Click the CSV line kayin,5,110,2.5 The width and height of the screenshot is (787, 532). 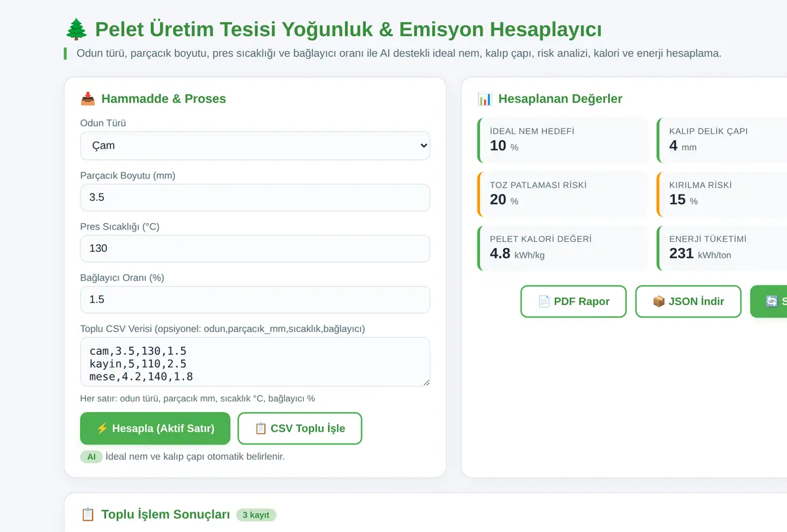(x=138, y=364)
